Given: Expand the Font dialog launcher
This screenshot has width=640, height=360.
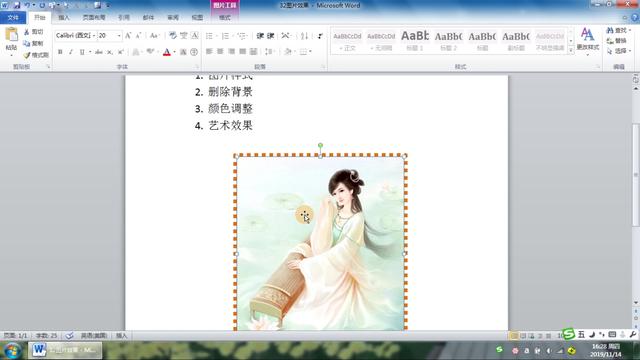Looking at the screenshot, I should pos(196,67).
